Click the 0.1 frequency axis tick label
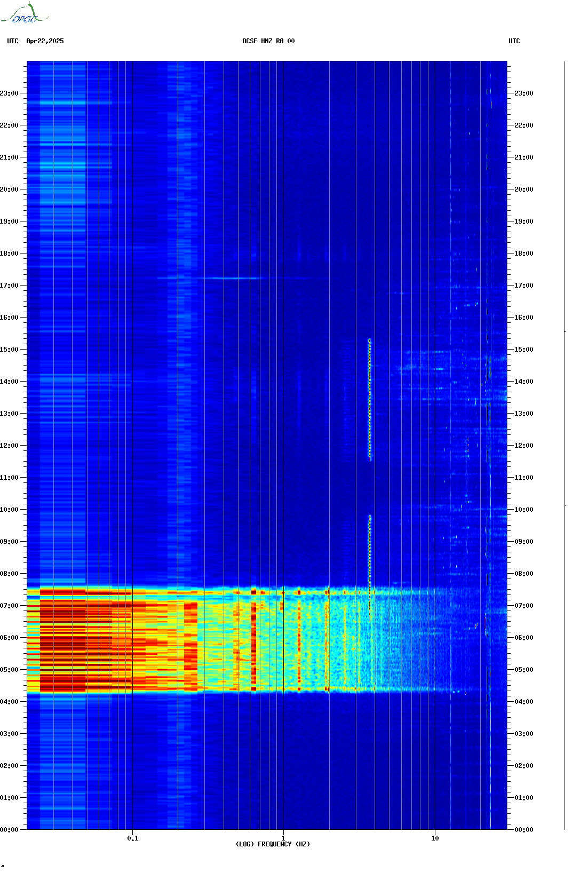The image size is (588, 872). 133,838
